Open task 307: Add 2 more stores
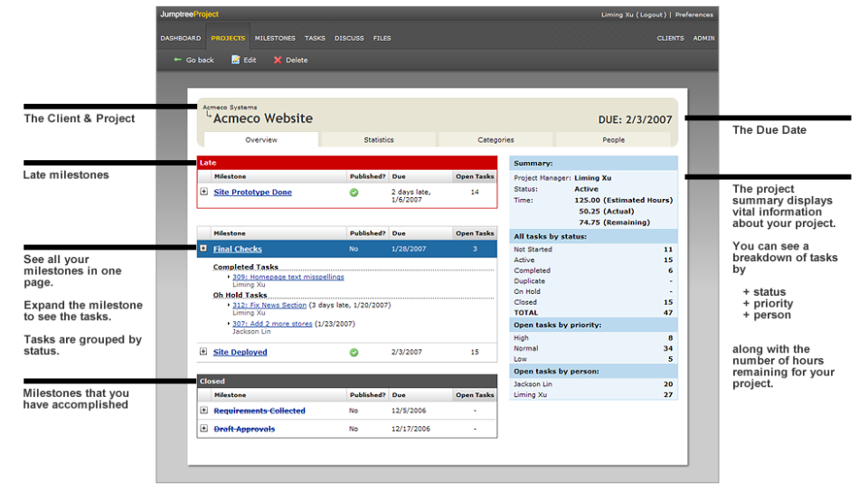 272,324
